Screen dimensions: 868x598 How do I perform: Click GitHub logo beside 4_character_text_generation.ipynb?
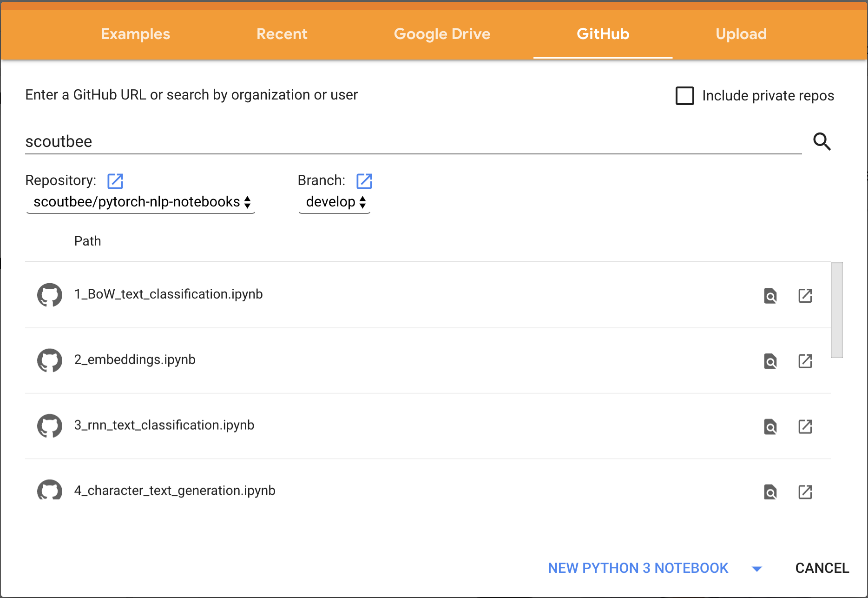(50, 490)
